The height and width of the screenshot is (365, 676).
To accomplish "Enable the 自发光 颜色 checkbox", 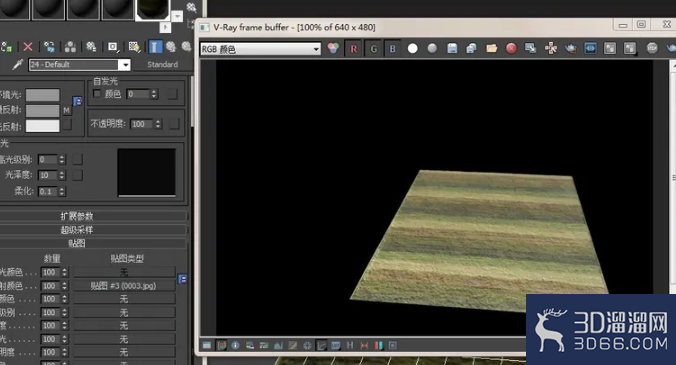I will pyautogui.click(x=97, y=94).
